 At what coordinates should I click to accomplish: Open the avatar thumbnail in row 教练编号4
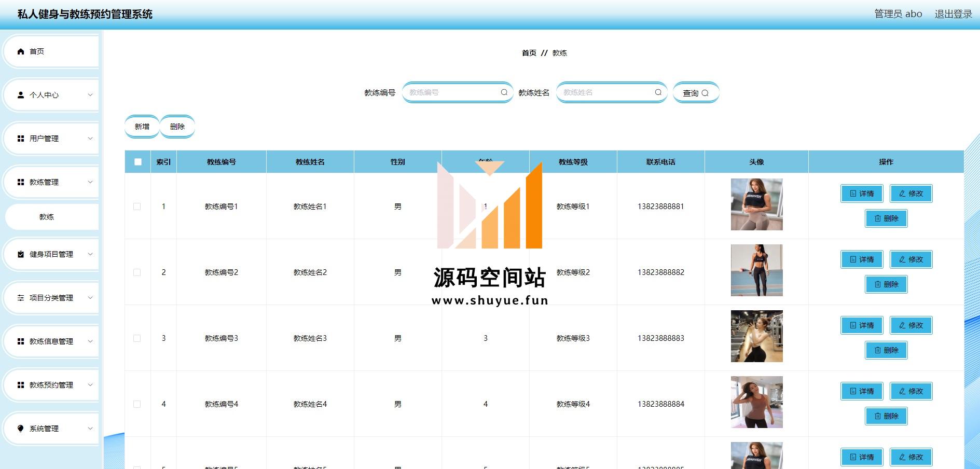point(756,402)
